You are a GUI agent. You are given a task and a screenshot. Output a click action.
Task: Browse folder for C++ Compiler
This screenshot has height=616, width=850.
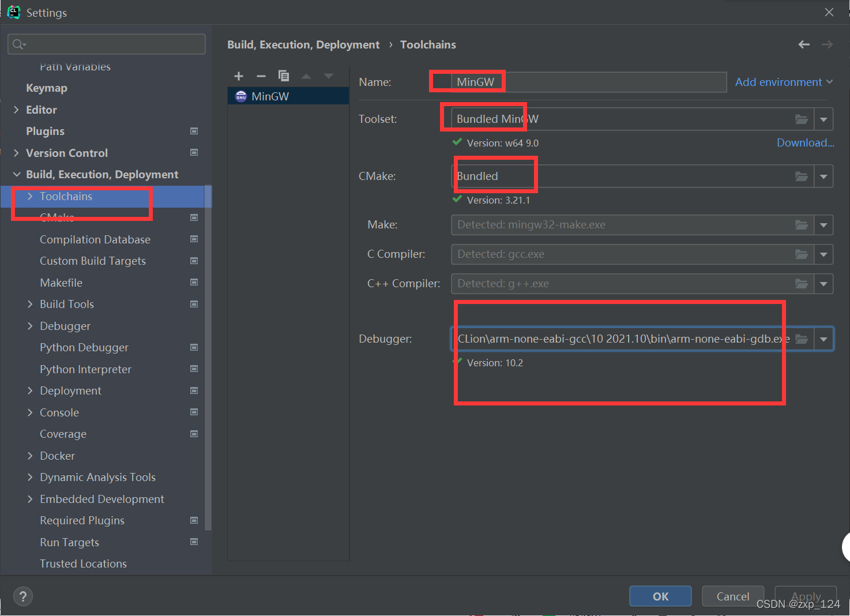point(802,284)
